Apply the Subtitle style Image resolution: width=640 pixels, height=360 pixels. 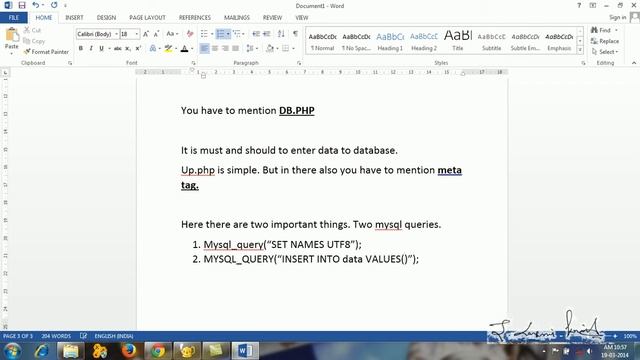click(x=491, y=41)
